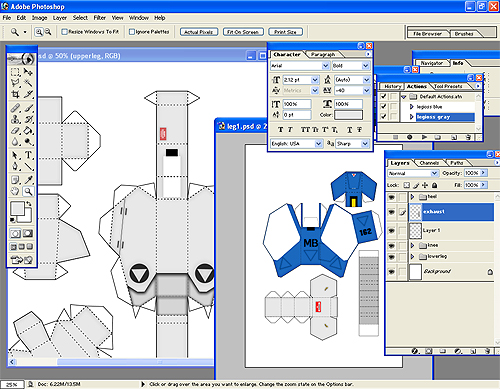Image resolution: width=500 pixels, height=389 pixels.
Task: Click play action button in Actions panel
Action: pyautogui.click(x=424, y=137)
